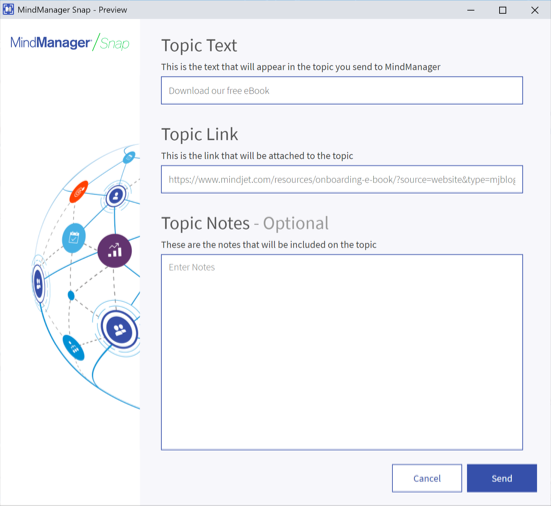Click the Cancel button
The image size is (551, 506).
[x=427, y=478]
